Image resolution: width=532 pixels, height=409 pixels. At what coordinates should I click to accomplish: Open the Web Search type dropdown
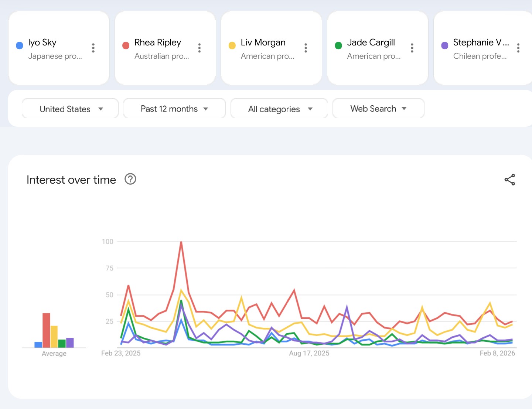click(x=378, y=109)
